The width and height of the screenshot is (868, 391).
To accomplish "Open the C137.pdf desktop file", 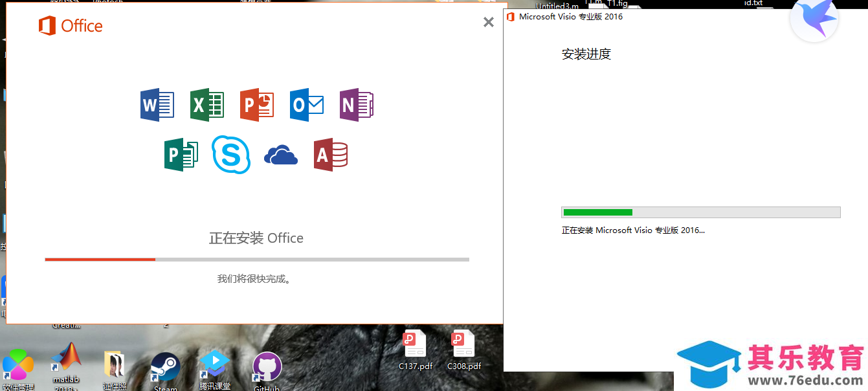I will tap(416, 350).
